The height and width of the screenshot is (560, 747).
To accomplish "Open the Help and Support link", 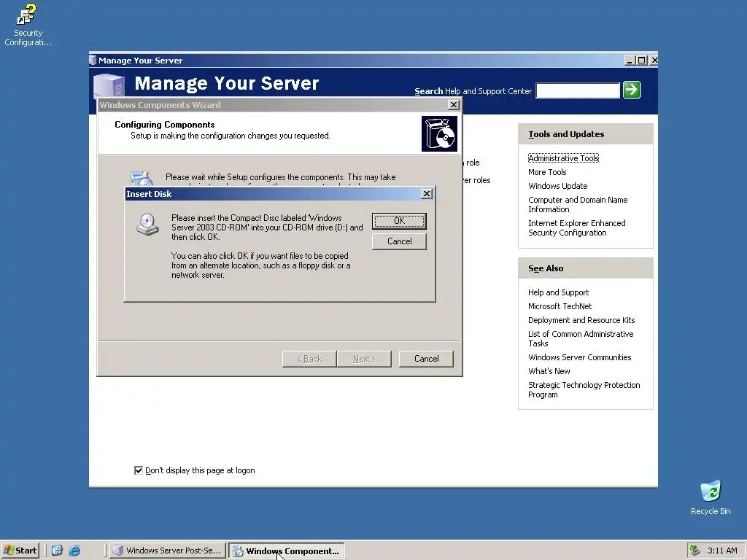I will tap(558, 292).
